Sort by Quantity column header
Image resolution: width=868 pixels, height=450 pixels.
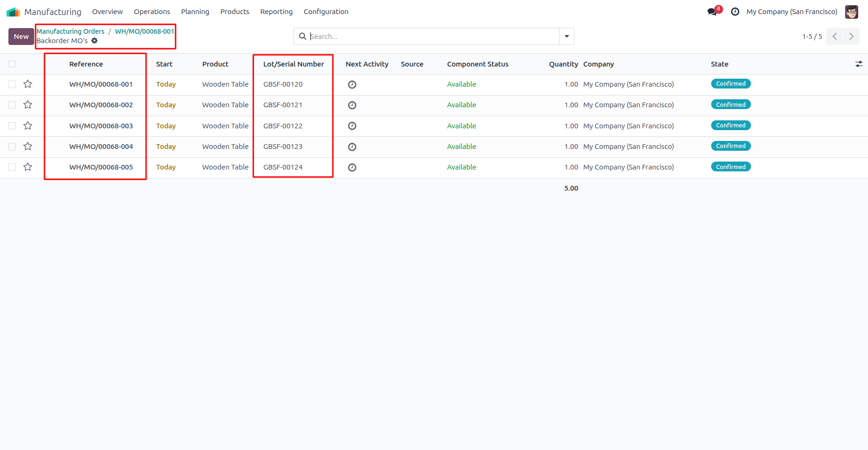pos(564,64)
